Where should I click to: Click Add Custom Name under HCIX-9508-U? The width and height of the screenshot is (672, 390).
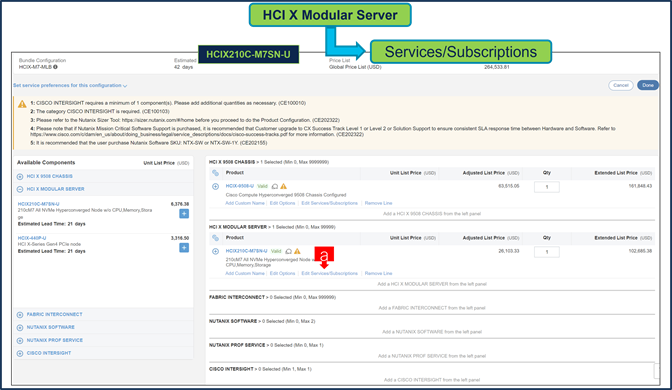[x=245, y=203]
